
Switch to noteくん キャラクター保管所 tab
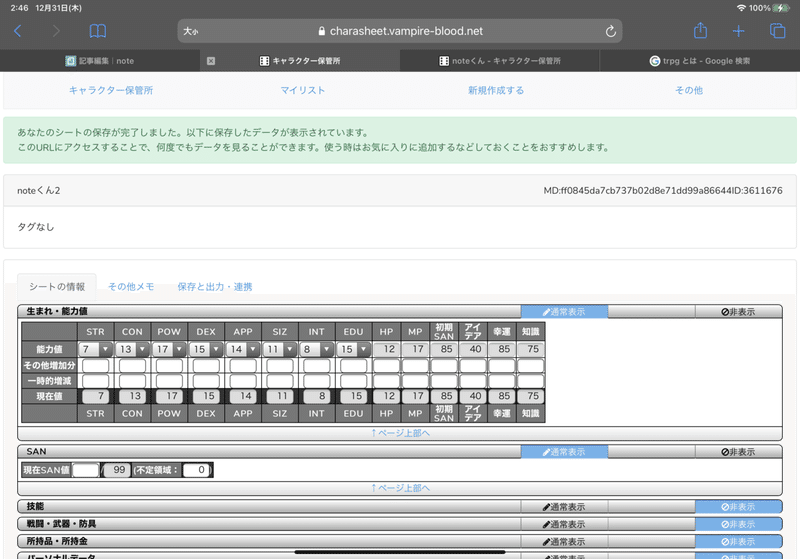[499, 61]
